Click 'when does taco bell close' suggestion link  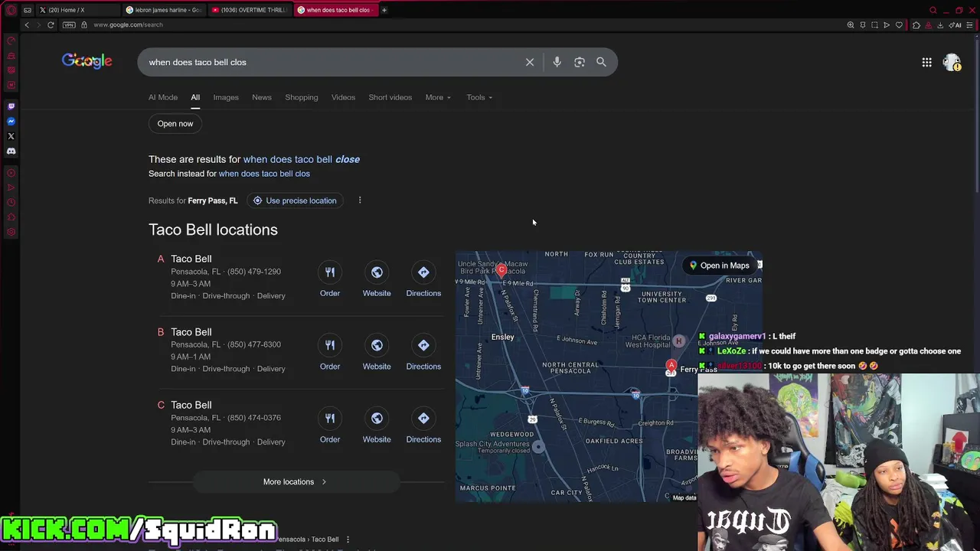[302, 159]
